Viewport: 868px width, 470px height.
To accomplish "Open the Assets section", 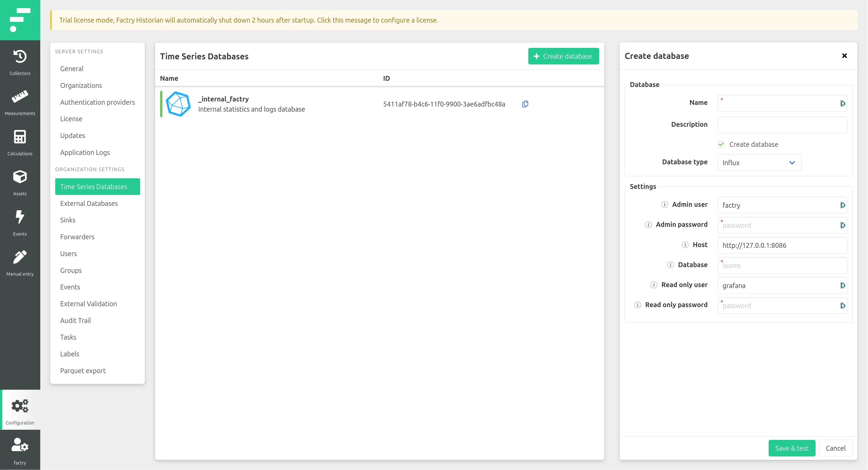I will [20, 183].
